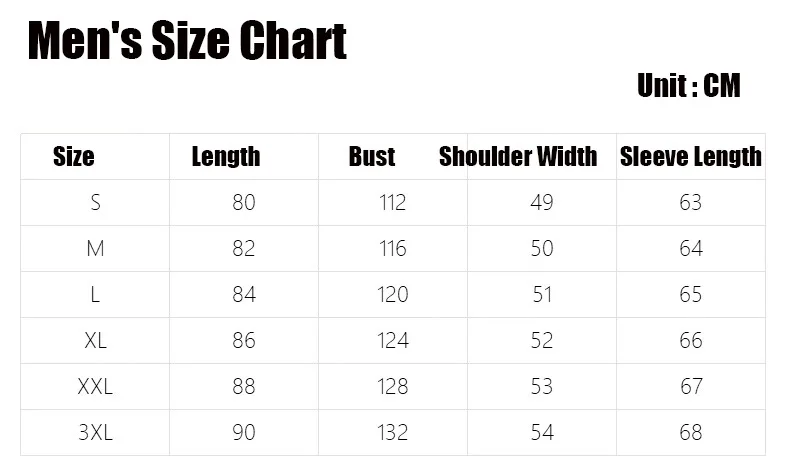Click the Unit : CM label

click(689, 85)
